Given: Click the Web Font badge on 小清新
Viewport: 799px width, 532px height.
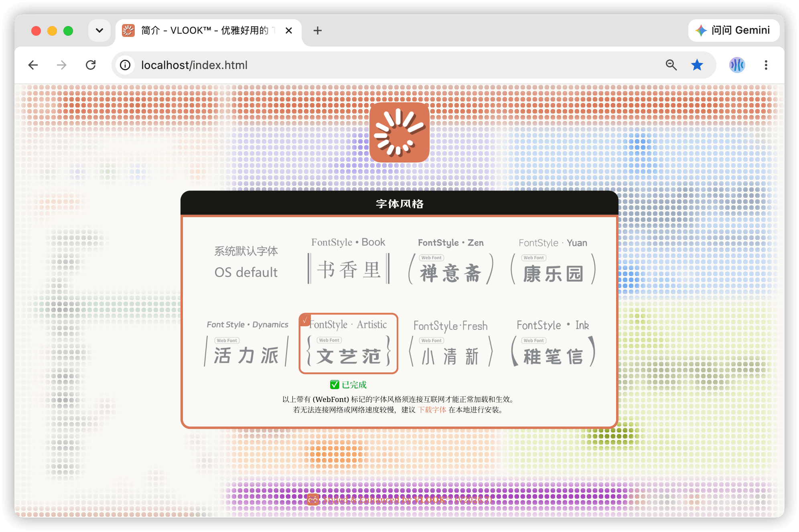Looking at the screenshot, I should (431, 340).
